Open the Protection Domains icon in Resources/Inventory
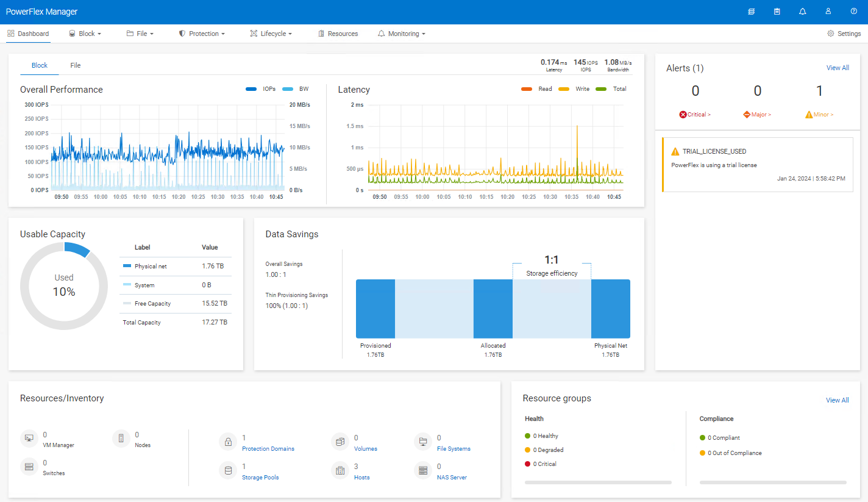The height and width of the screenshot is (502, 868). 227,442
